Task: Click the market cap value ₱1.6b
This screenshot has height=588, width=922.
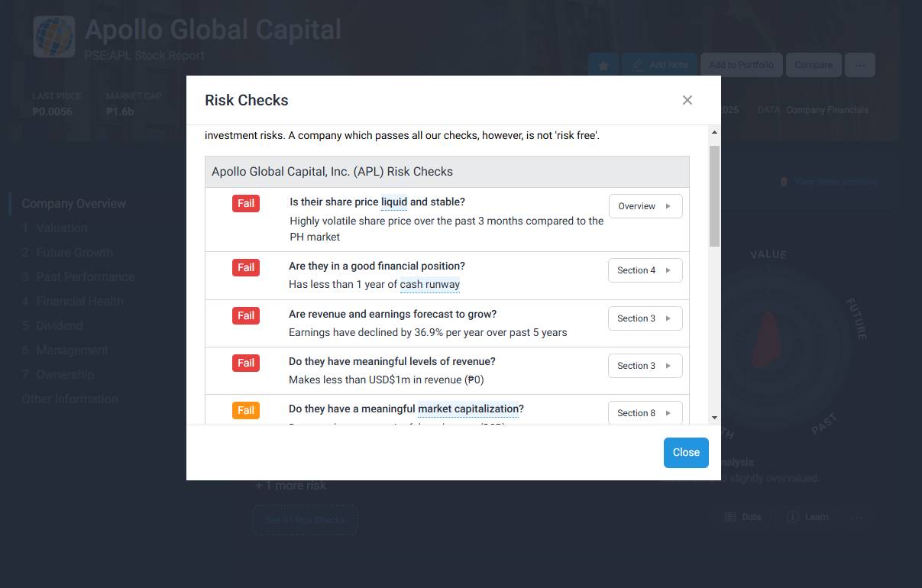Action: (x=120, y=112)
